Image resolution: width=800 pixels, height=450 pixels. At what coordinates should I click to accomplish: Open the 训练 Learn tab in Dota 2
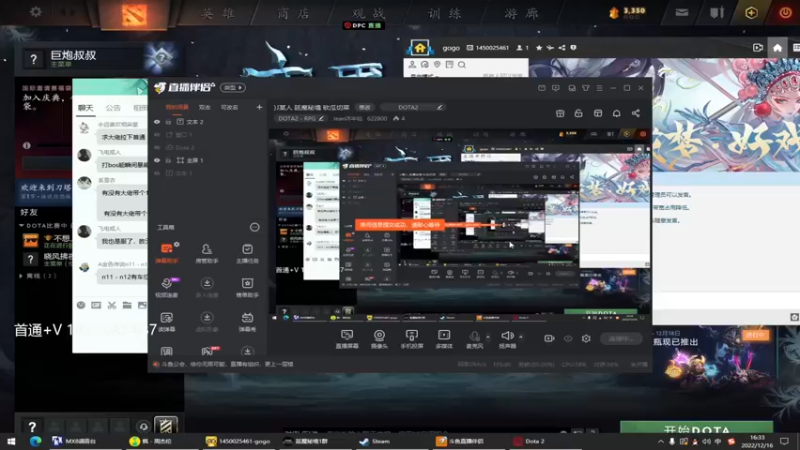(444, 14)
